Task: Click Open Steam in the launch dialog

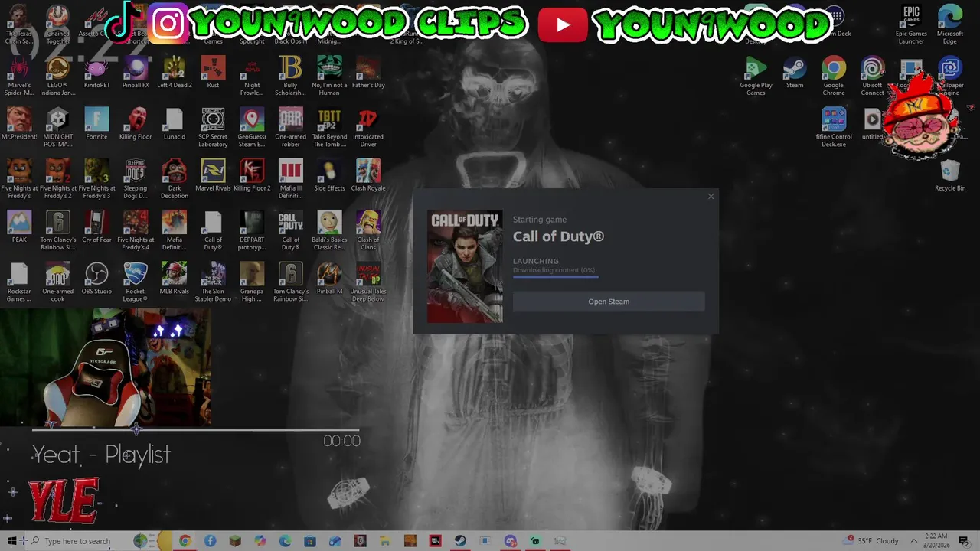Action: (x=609, y=302)
